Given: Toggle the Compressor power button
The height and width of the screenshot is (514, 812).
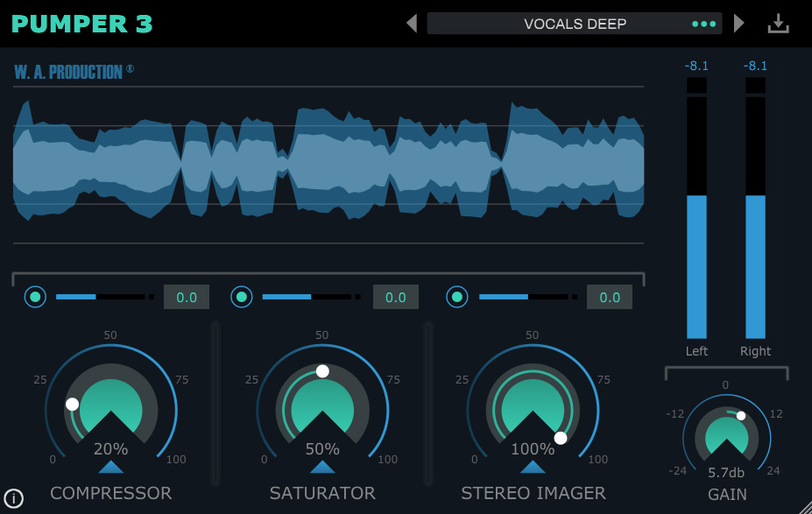Looking at the screenshot, I should coord(35,297).
